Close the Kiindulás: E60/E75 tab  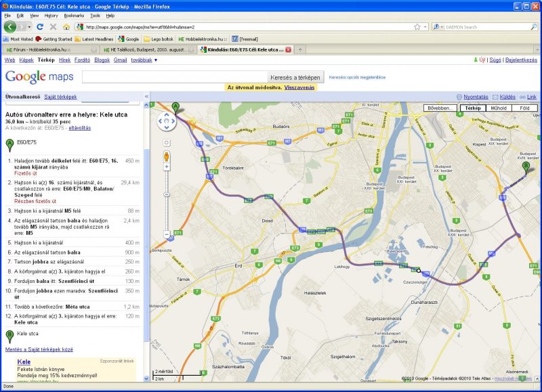[x=289, y=49]
